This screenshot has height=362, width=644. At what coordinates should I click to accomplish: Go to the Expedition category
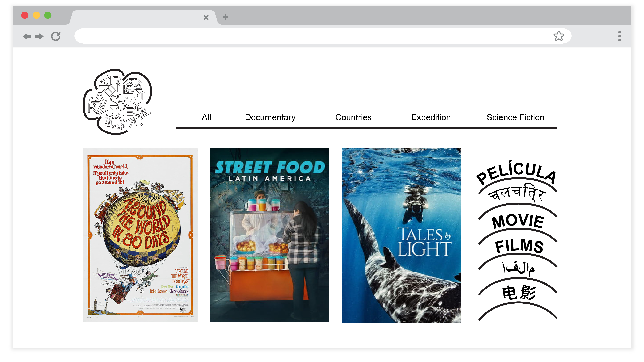click(x=431, y=117)
